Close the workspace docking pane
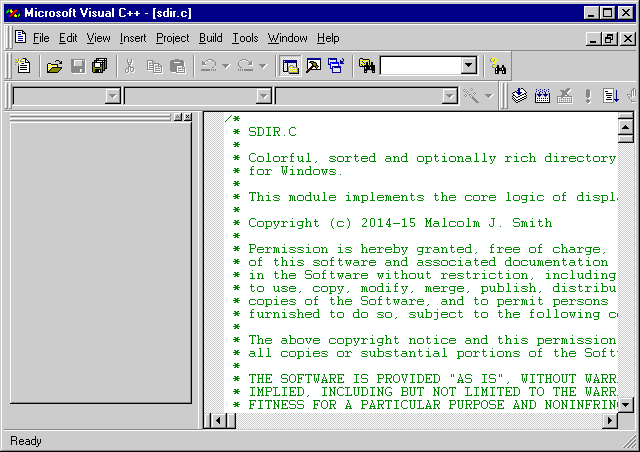 (x=187, y=117)
